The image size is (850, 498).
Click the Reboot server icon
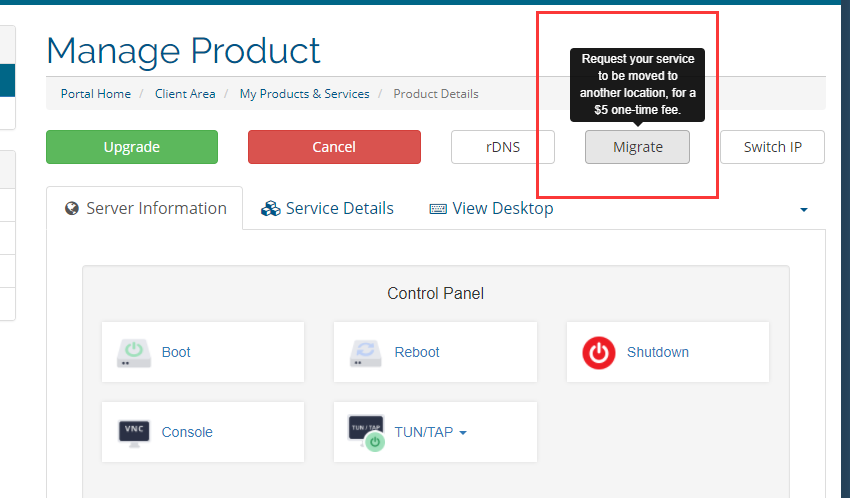coord(365,352)
